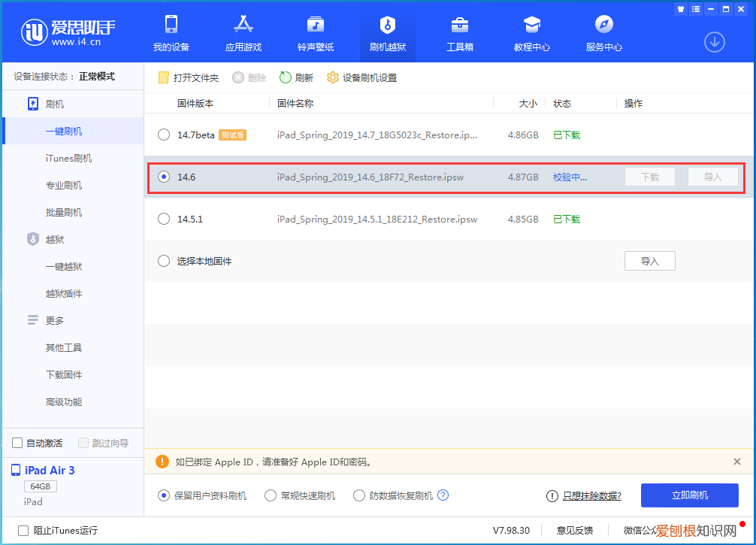Enable the 自动激活 checkbox

tap(18, 443)
